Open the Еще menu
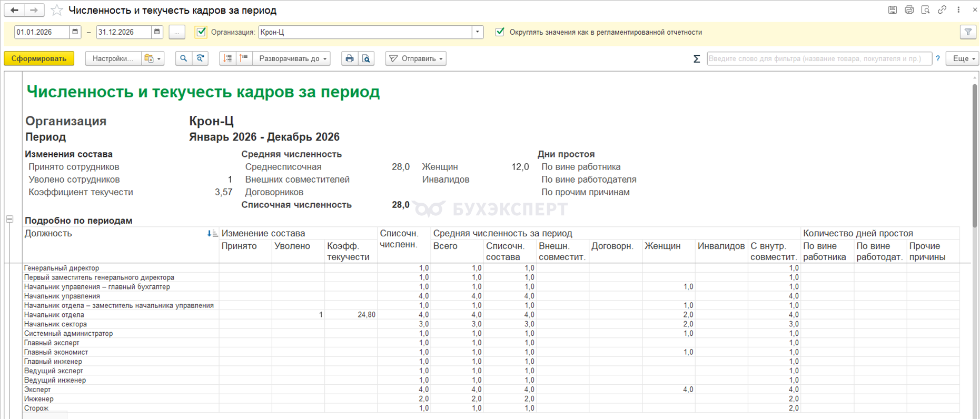 [x=963, y=58]
